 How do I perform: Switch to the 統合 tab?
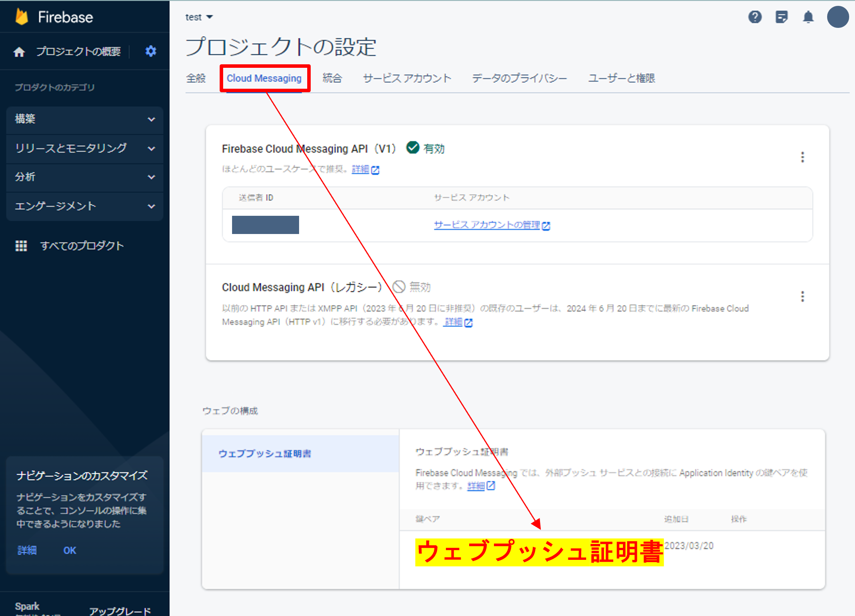click(x=332, y=78)
